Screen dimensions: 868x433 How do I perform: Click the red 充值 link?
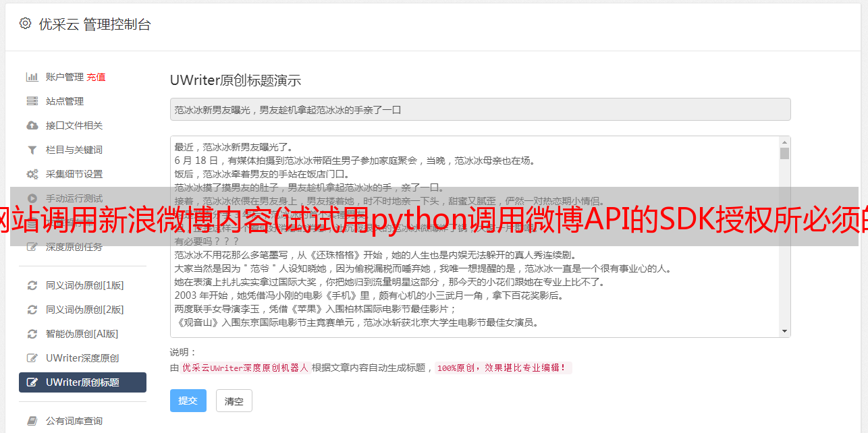point(96,77)
